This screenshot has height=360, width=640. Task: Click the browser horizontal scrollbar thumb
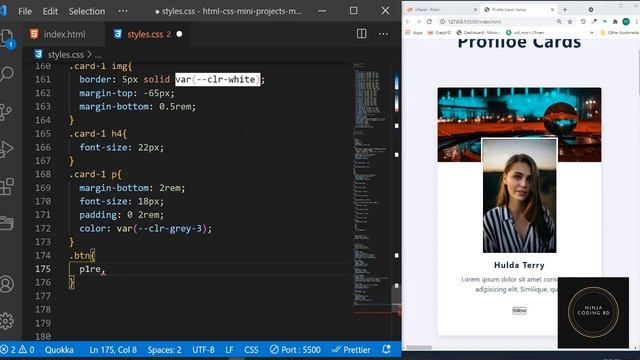tap(419, 348)
